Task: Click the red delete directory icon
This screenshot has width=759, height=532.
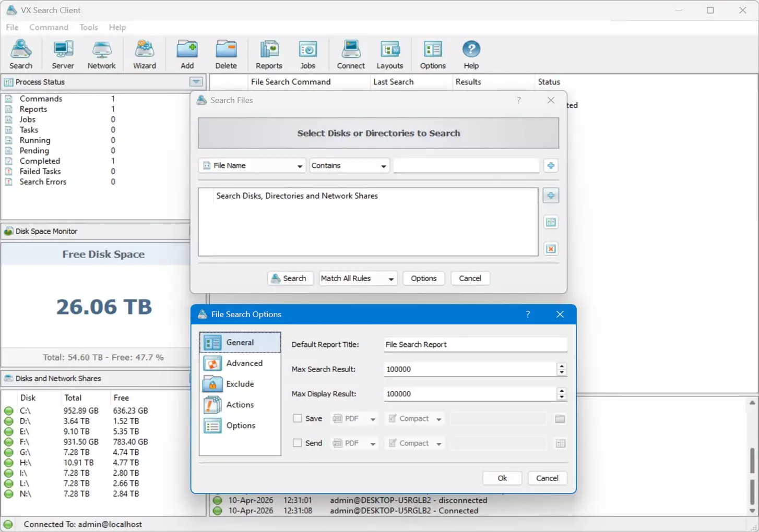Action: tap(551, 249)
